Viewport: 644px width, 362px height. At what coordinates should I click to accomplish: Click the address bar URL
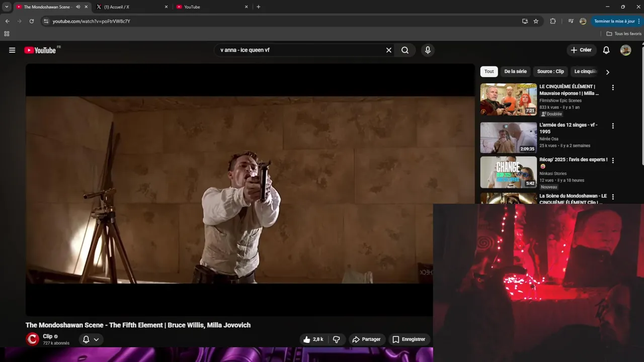(92, 21)
